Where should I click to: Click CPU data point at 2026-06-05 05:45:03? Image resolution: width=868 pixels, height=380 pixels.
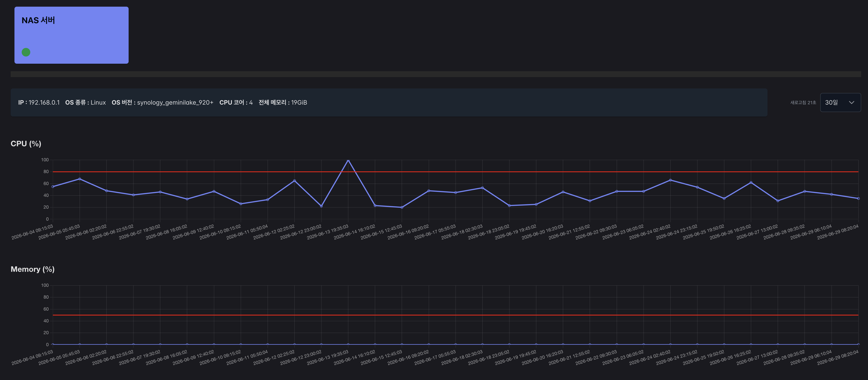80,179
